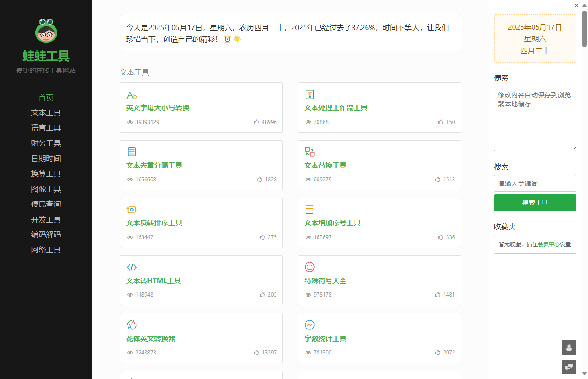Click the member avatar icon at bottom right
The width and height of the screenshot is (588, 379).
point(569,348)
